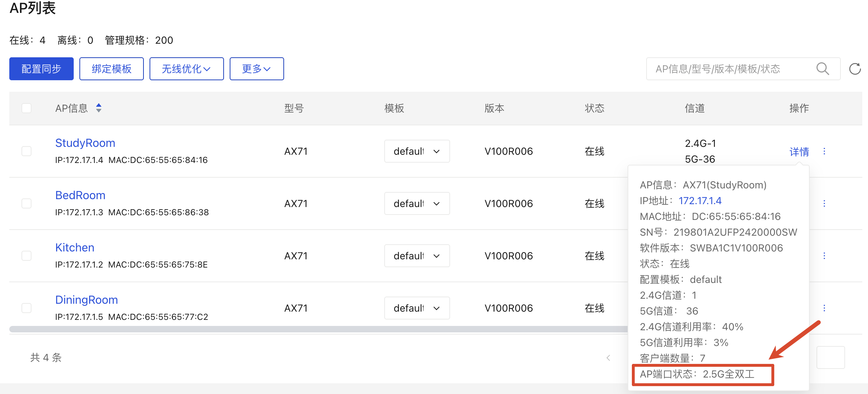Click the horizontal table scrollbar
868x394 pixels.
[318, 329]
